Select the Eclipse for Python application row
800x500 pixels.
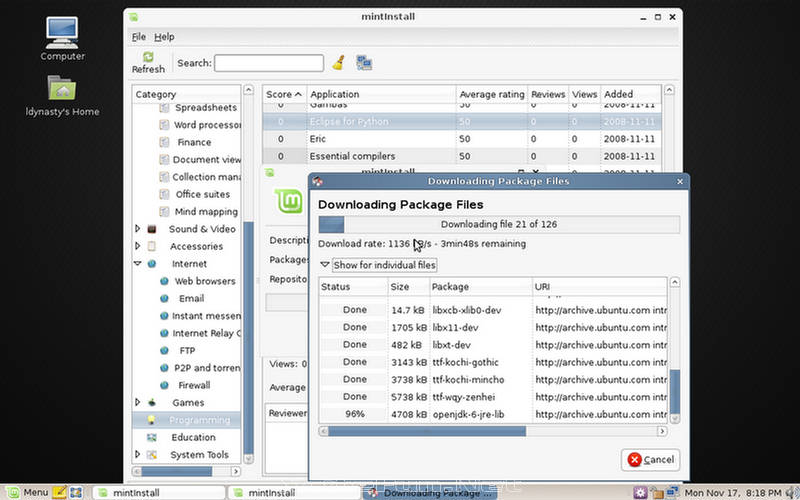(462, 121)
